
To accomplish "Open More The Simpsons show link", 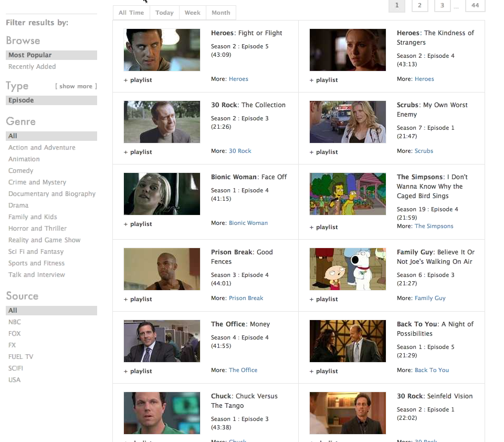I will pyautogui.click(x=434, y=226).
